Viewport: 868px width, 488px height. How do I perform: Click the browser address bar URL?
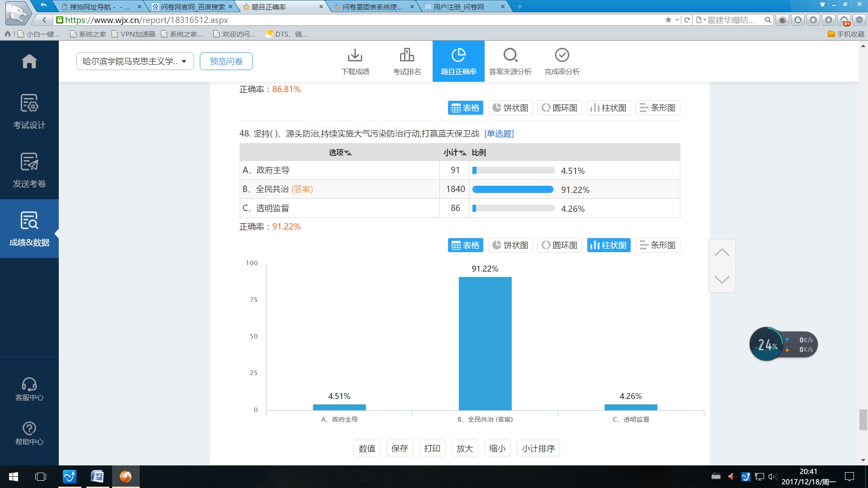(146, 20)
